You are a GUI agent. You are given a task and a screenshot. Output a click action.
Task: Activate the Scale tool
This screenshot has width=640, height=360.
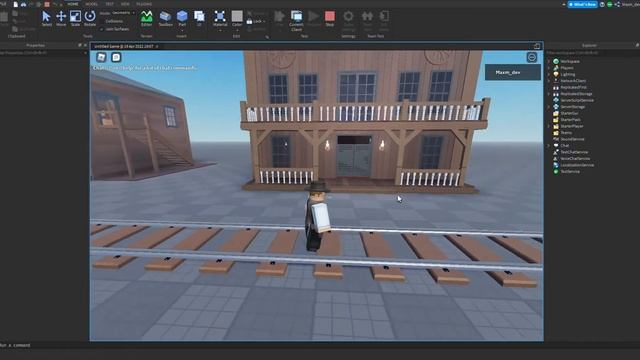[x=75, y=18]
